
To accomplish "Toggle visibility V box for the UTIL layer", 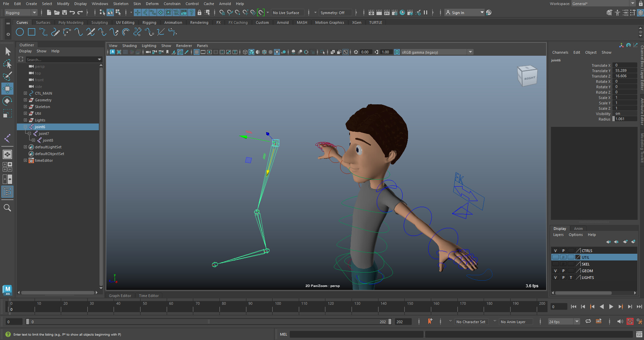I will (555, 257).
